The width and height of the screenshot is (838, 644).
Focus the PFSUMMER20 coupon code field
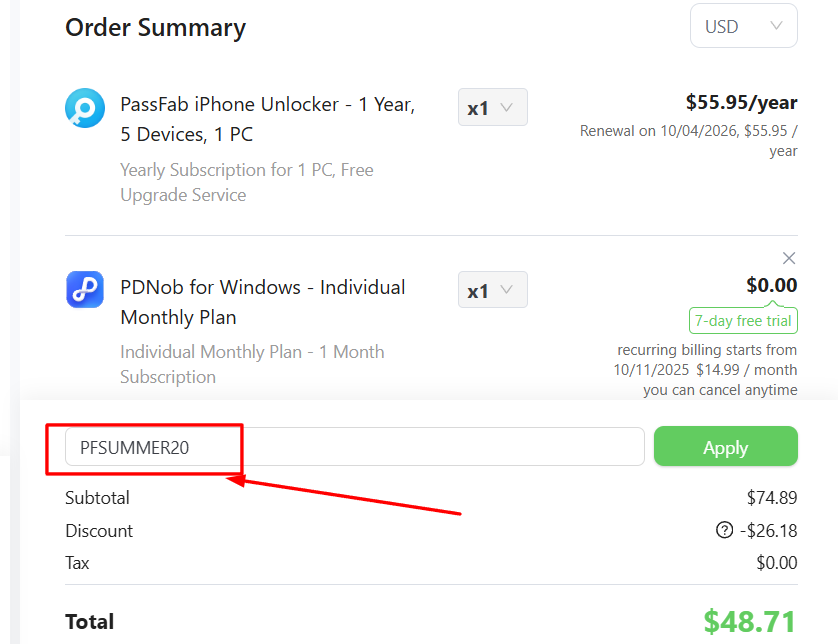(x=355, y=447)
